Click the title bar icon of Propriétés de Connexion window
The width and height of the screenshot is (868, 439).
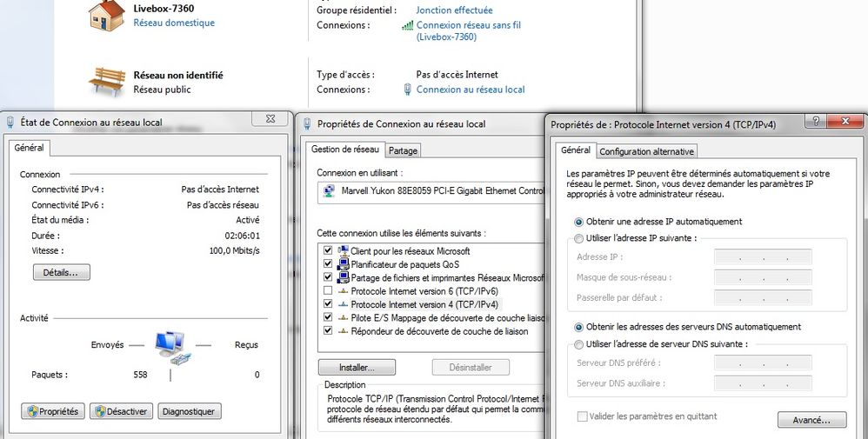(x=307, y=124)
